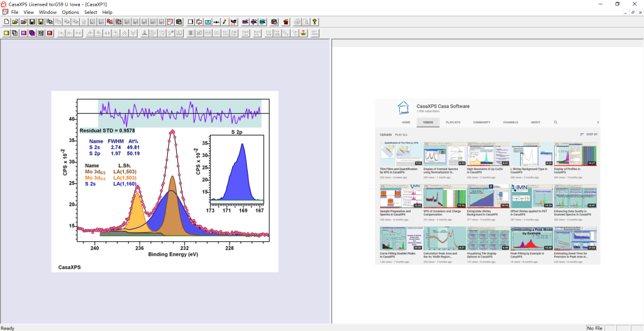Click the SORT BY button
This screenshot has height=331, width=644.
click(x=589, y=134)
